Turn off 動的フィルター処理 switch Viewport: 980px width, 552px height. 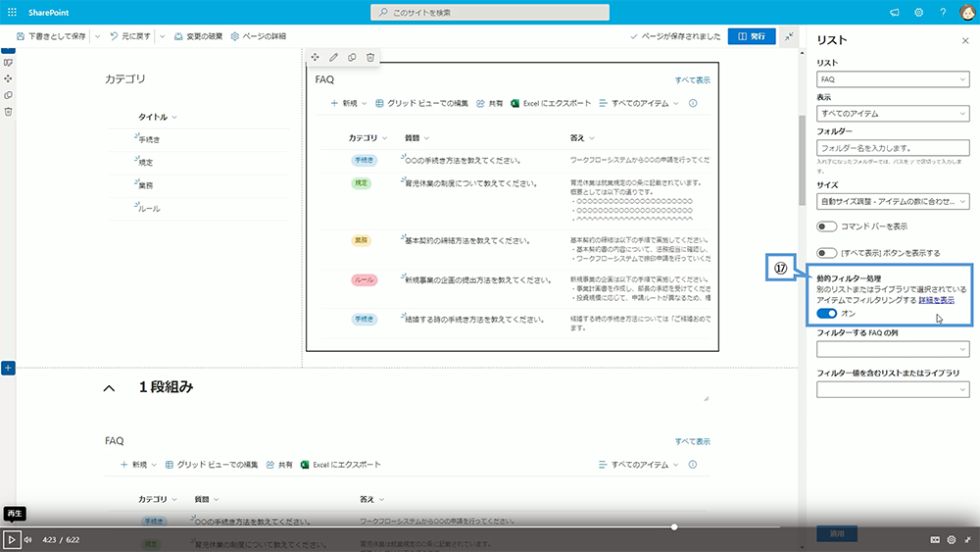(826, 313)
